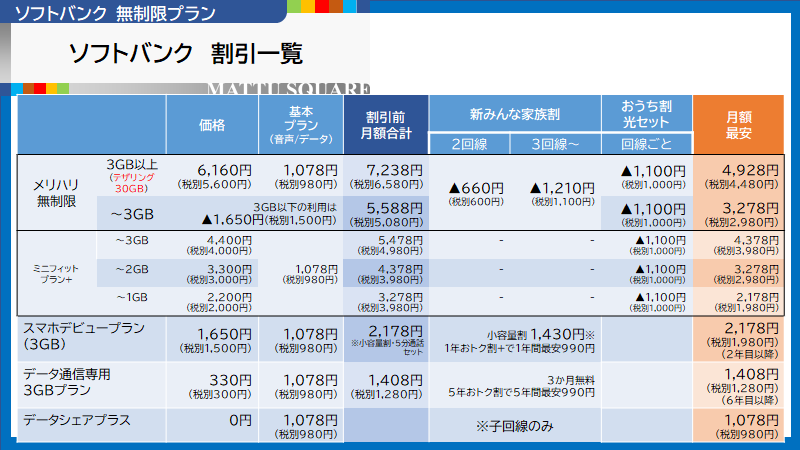Click the red テザリング 30GB note

click(132, 183)
